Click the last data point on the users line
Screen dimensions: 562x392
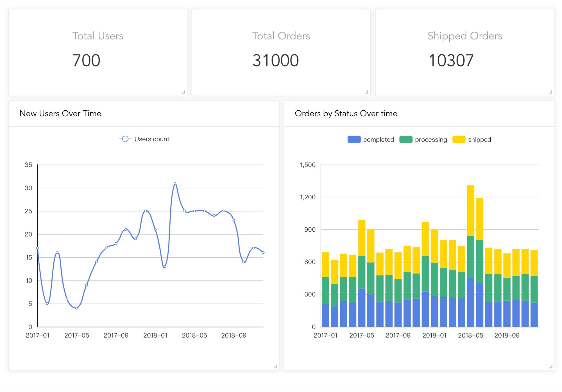click(x=263, y=252)
